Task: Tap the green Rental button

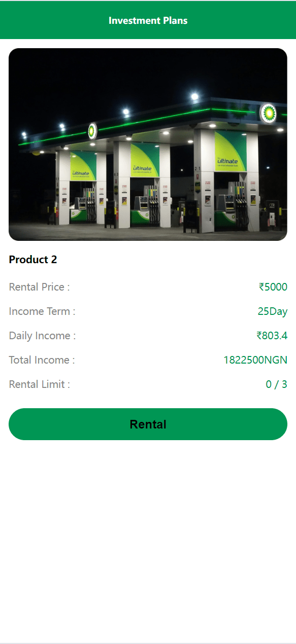Action: 148,424
